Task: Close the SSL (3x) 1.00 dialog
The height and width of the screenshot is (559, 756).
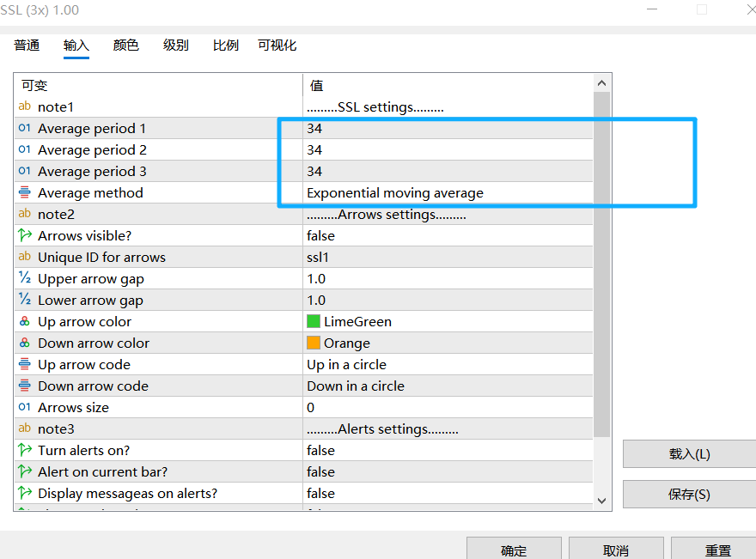Action: pos(751,9)
